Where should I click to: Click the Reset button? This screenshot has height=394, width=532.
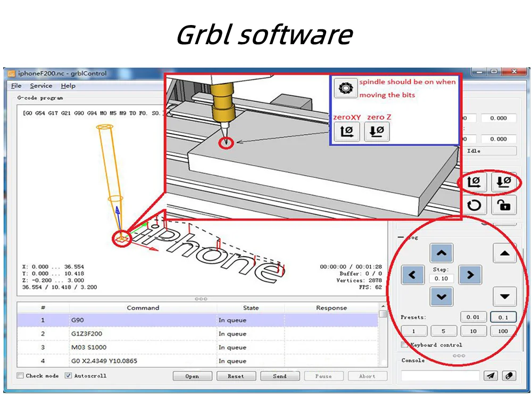236,376
